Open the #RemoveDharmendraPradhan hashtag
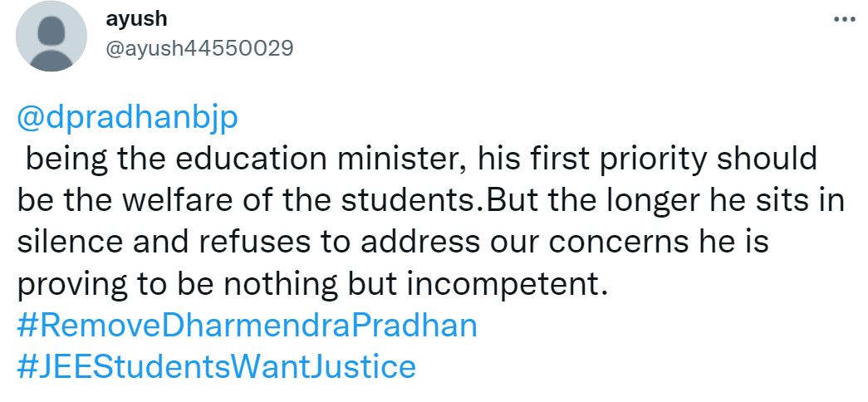 (x=247, y=325)
